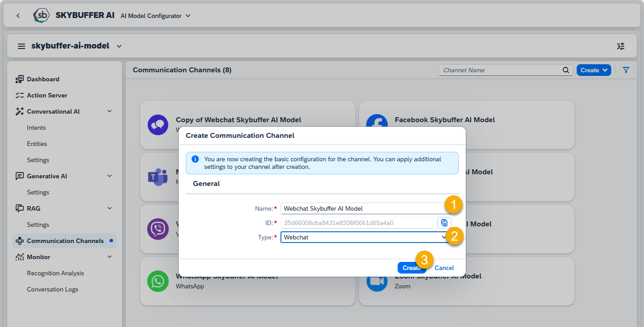This screenshot has height=327, width=644.
Task: Collapse the Conversational AI section
Action: [x=110, y=111]
